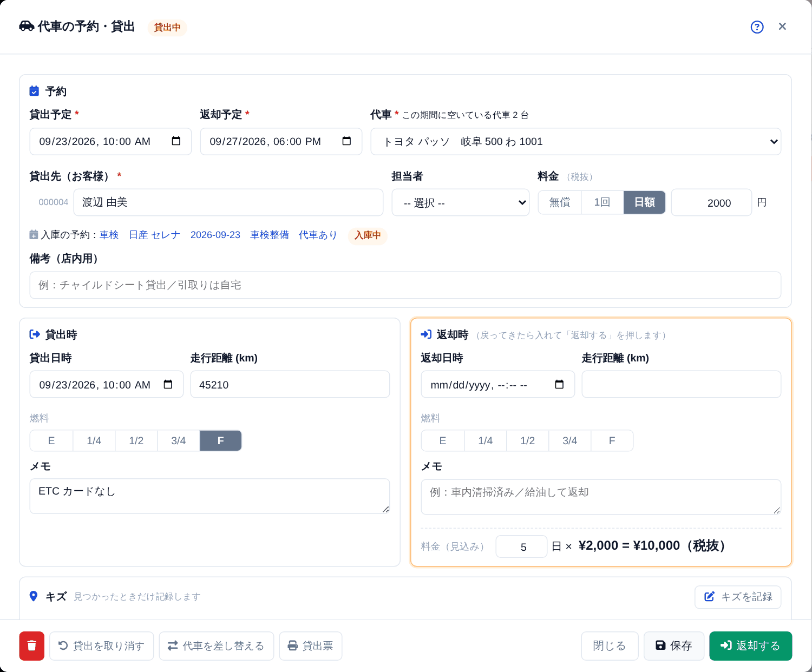Close the 代車の予約・貸出 dialog
Viewport: 812px width, 672px height.
click(782, 27)
